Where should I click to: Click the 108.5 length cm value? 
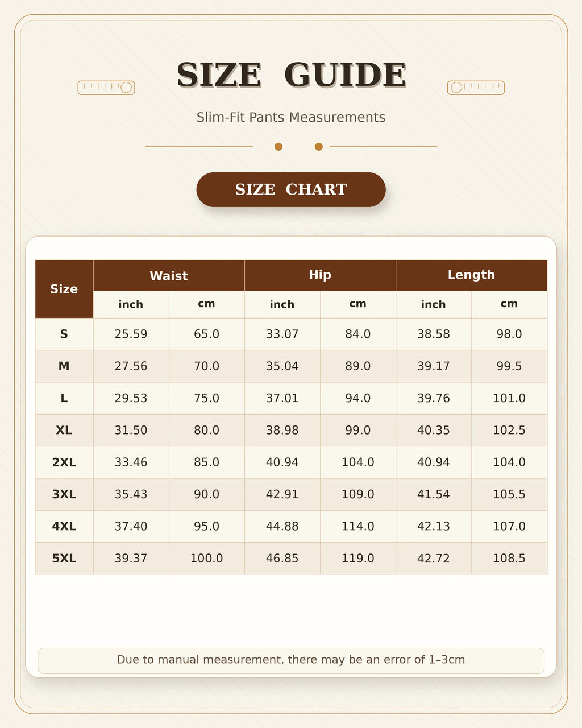(x=509, y=559)
